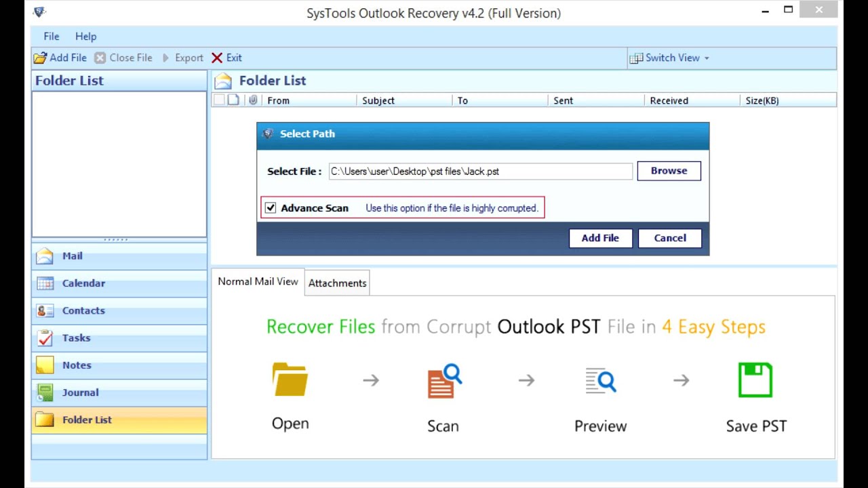
Task: Click the Switch View grid icon
Action: coord(636,58)
